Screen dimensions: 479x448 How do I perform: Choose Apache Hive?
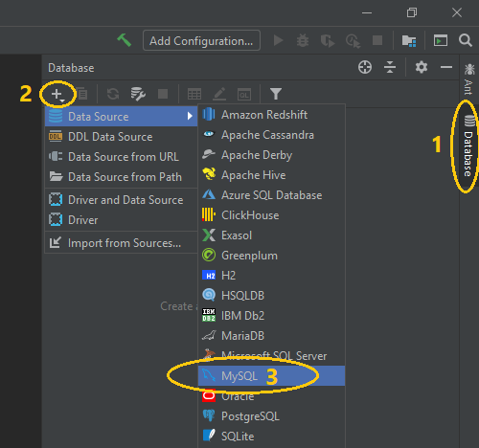pyautogui.click(x=272, y=175)
